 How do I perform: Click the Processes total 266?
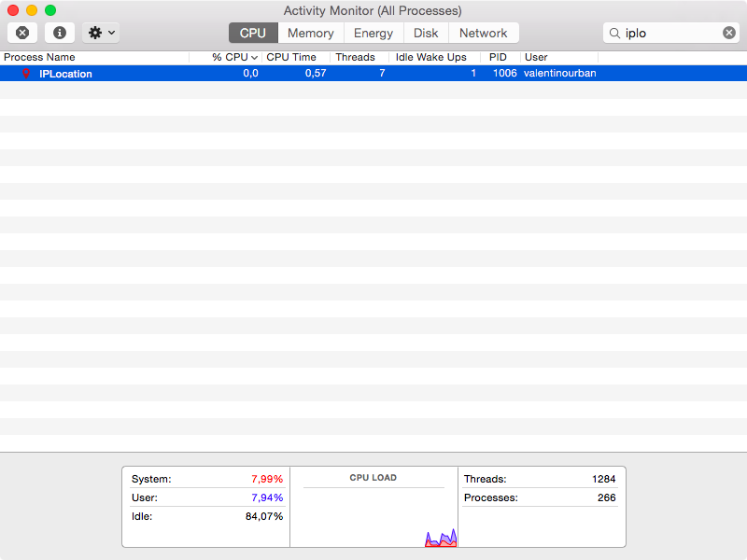(x=606, y=497)
